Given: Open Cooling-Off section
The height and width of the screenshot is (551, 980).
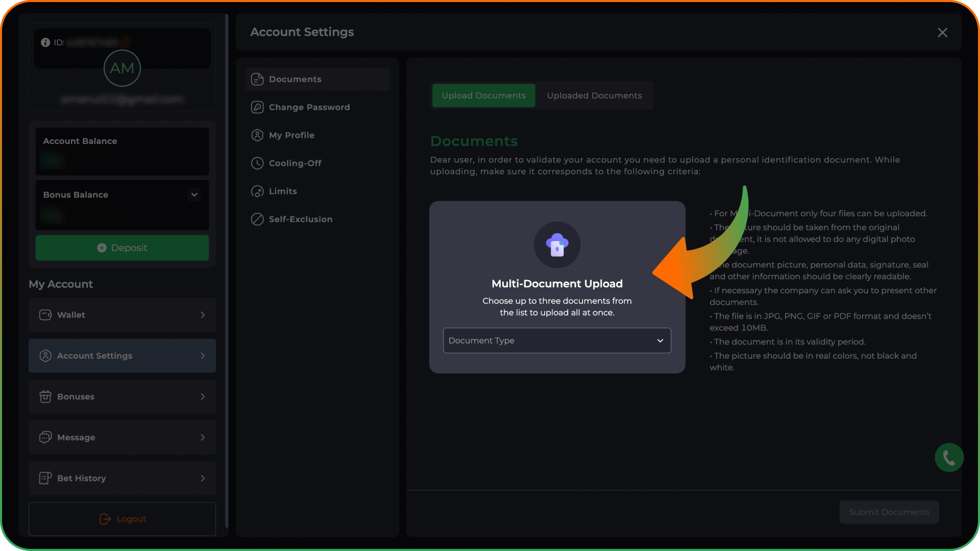Looking at the screenshot, I should (x=317, y=163).
